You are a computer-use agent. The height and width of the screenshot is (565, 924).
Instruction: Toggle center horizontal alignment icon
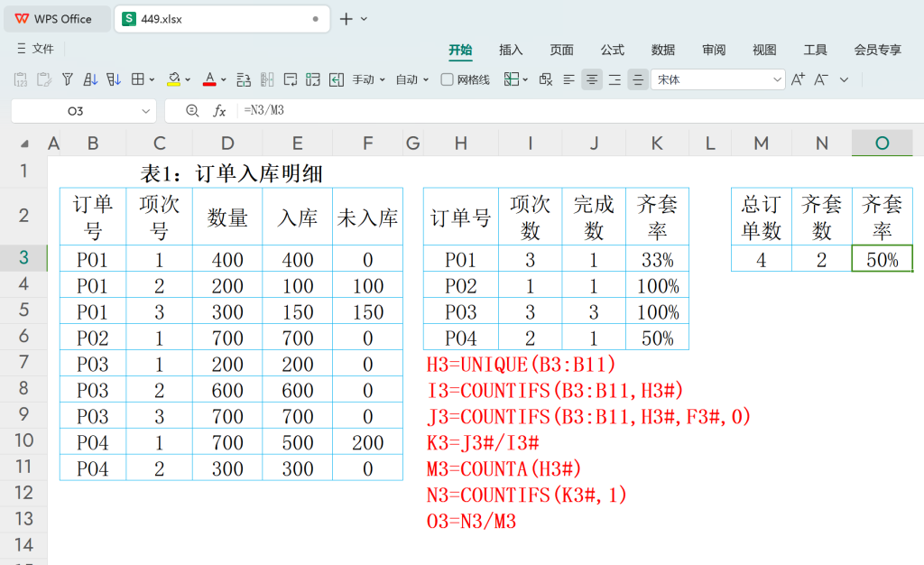click(x=592, y=79)
